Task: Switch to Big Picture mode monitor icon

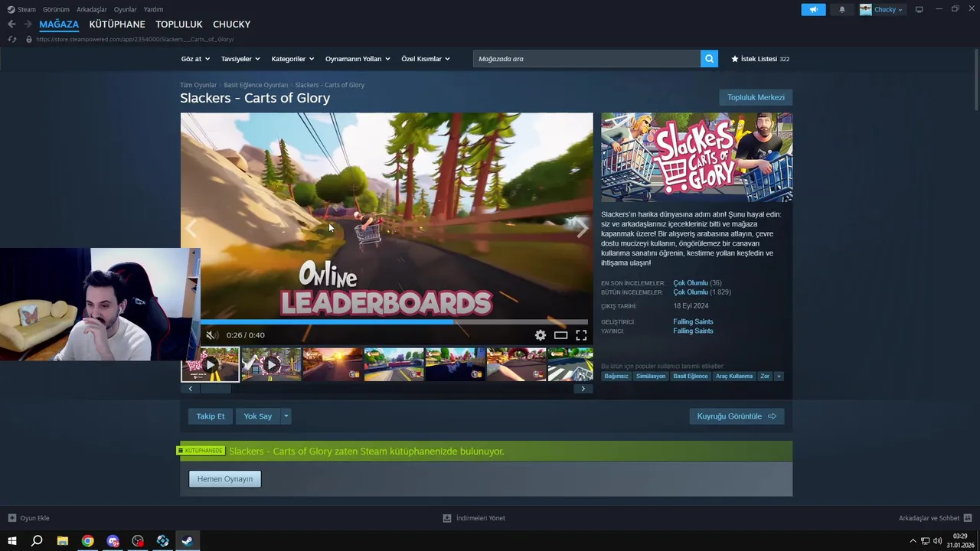Action: (919, 9)
